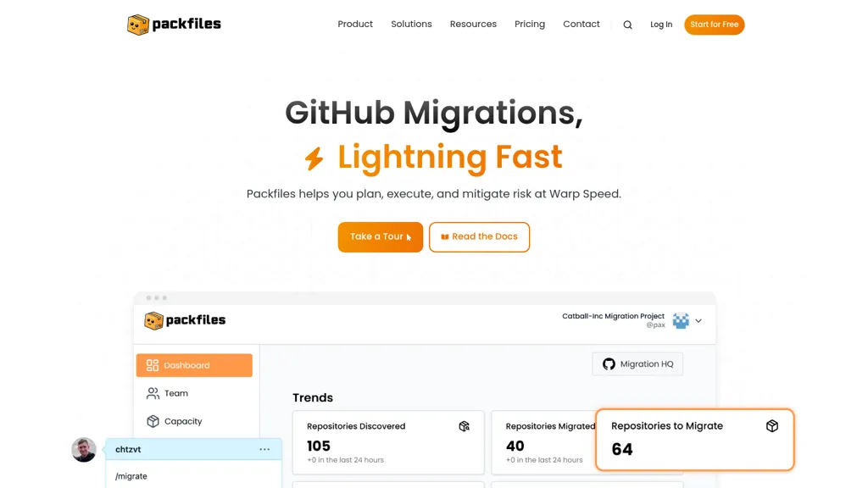Click the chtzvt user profile photo

[84, 449]
